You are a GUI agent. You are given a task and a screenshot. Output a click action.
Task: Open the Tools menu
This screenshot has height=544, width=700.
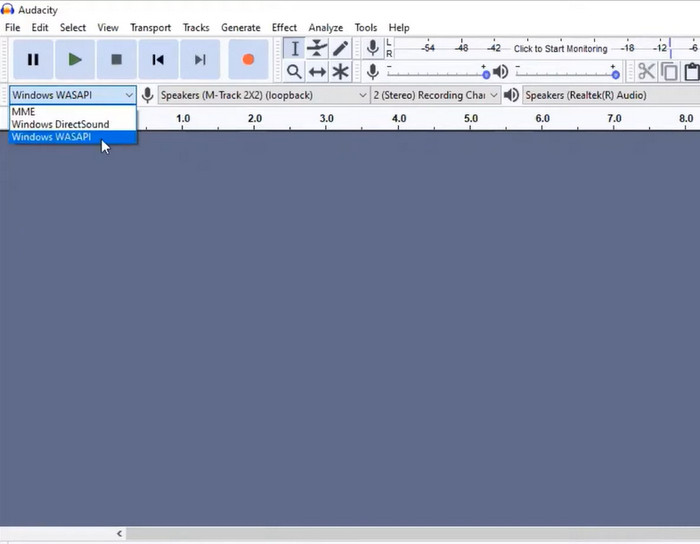coord(366,28)
